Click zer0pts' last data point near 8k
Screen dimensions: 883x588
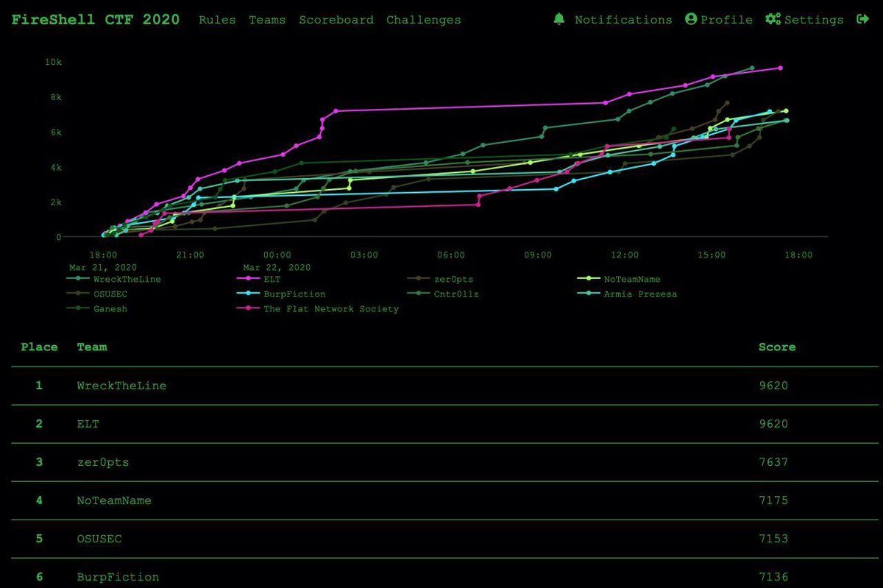point(727,103)
